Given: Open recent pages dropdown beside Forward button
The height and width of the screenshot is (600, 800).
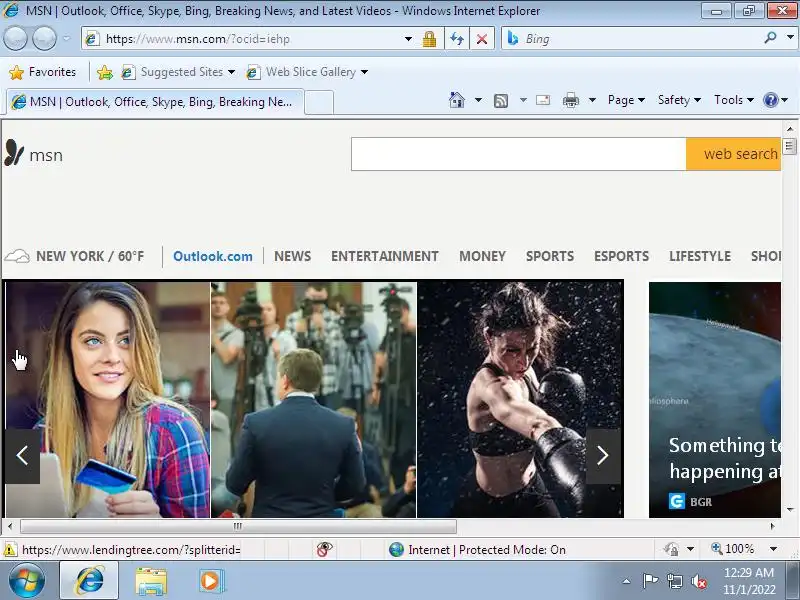Looking at the screenshot, I should pyautogui.click(x=66, y=38).
